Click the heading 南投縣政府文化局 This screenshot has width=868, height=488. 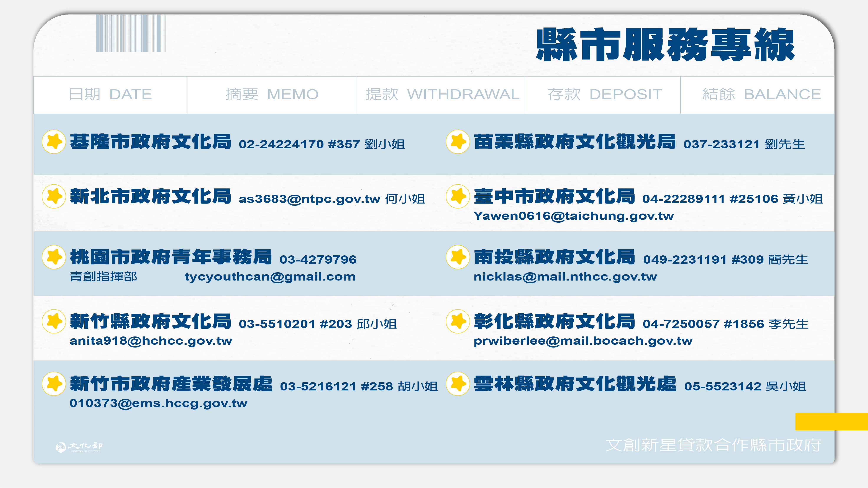pos(554,257)
